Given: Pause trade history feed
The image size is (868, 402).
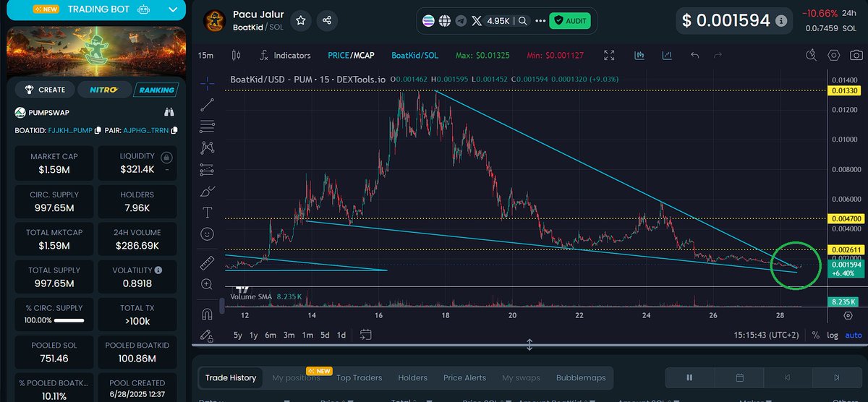Looking at the screenshot, I should pos(689,377).
